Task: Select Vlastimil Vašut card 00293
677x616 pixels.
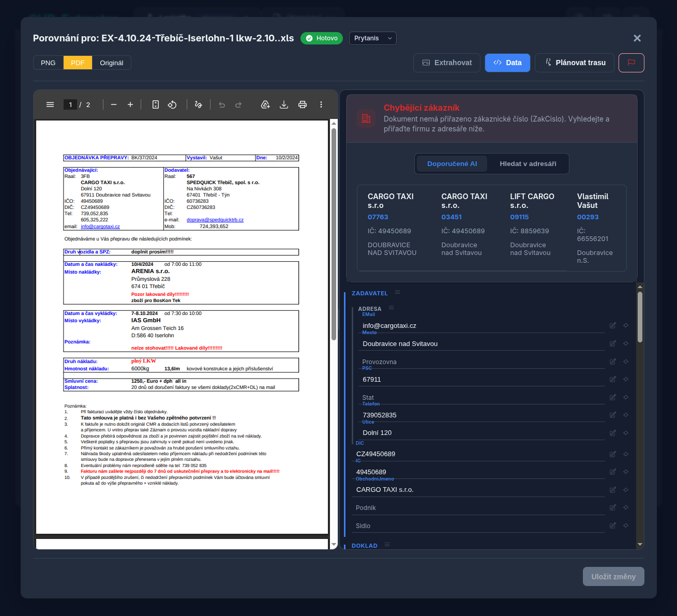Action: point(596,228)
